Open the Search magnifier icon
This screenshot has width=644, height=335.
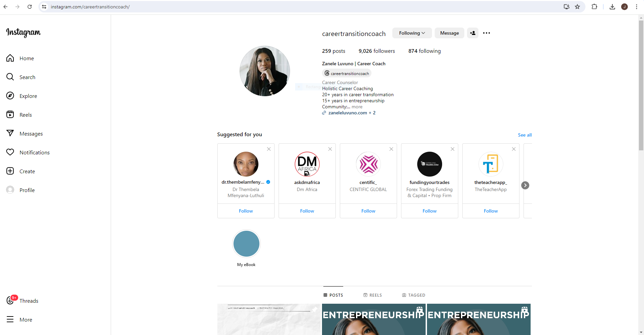pyautogui.click(x=10, y=77)
